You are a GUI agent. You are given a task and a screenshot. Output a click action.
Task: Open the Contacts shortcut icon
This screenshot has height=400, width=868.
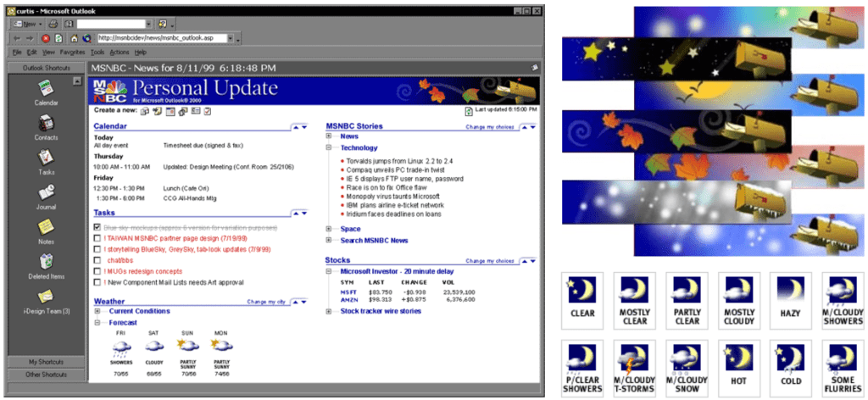pyautogui.click(x=46, y=123)
